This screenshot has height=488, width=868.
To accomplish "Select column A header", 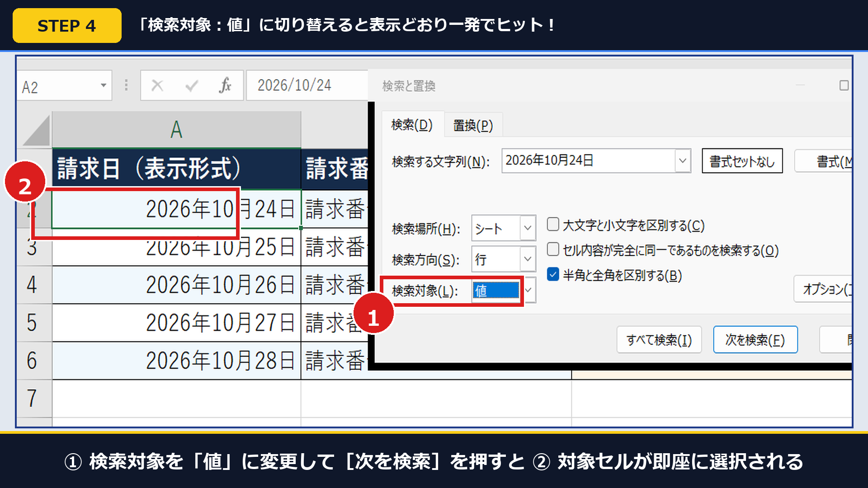I will (176, 130).
